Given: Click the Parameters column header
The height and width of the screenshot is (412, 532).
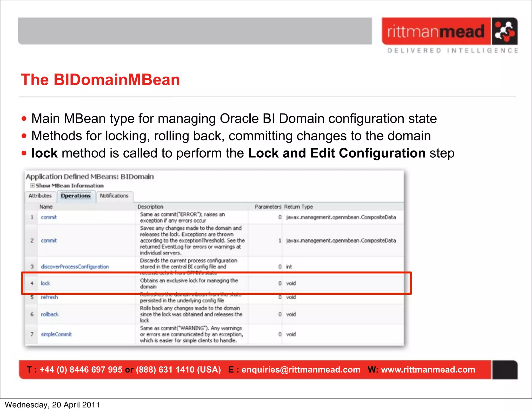Looking at the screenshot, I should (x=268, y=207).
